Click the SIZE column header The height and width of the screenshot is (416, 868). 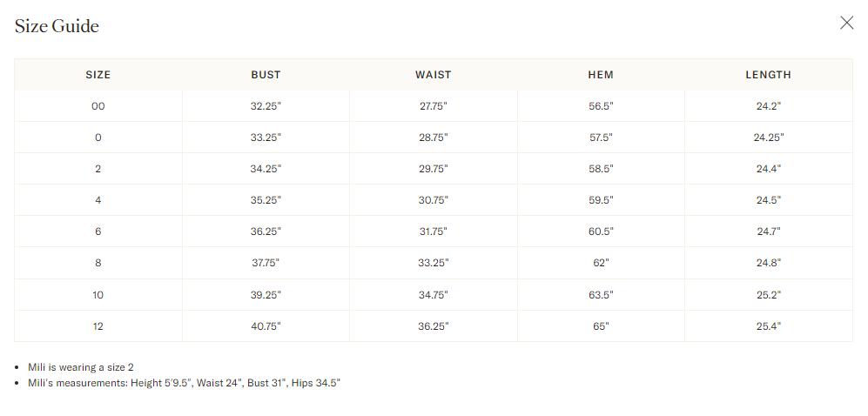98,75
